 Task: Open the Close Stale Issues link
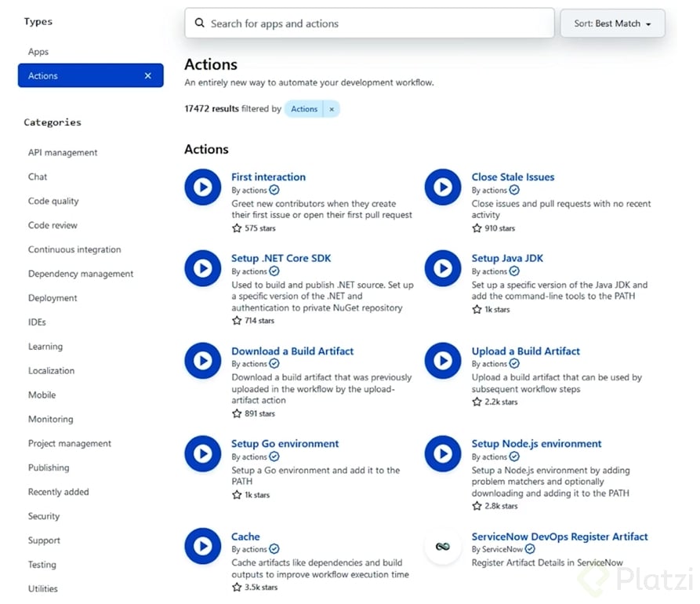(513, 177)
